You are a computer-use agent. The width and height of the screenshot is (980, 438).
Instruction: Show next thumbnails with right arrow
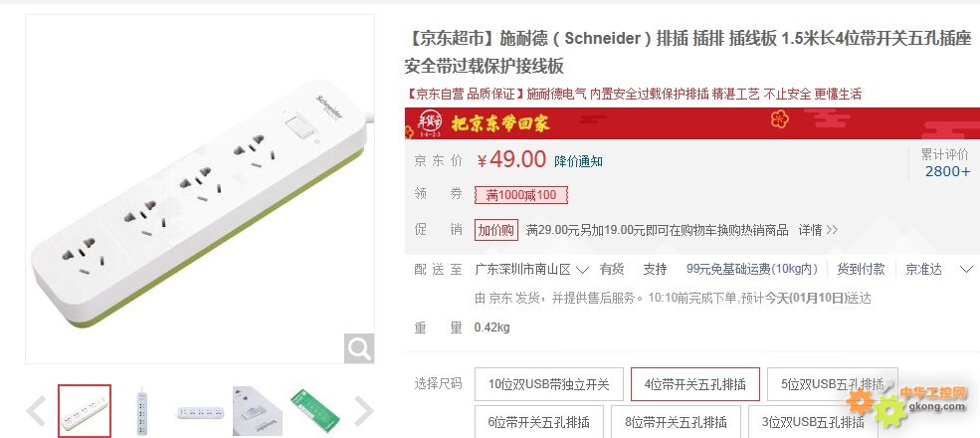tap(364, 411)
